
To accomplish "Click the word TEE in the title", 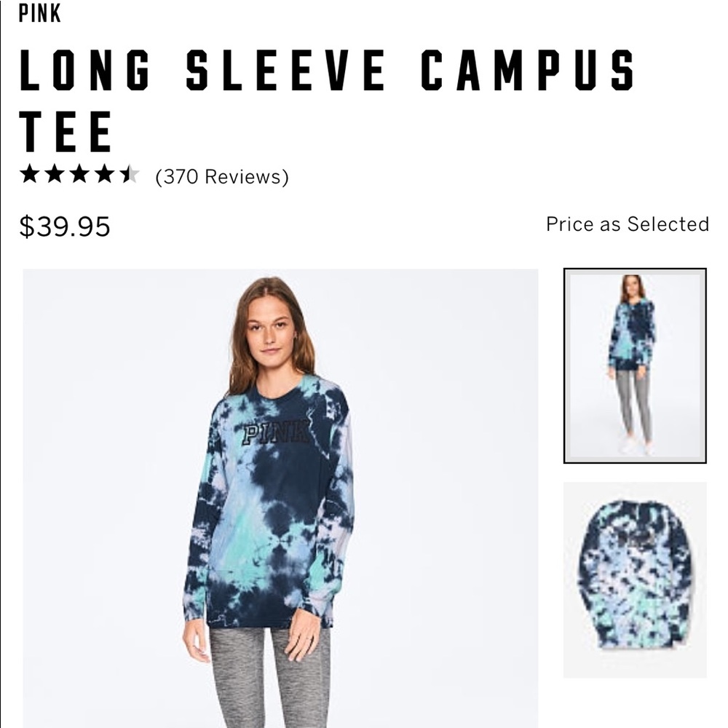I will tap(66, 131).
